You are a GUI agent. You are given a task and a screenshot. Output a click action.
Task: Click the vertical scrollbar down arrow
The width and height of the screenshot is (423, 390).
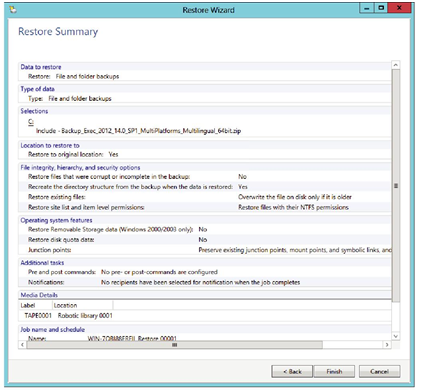click(x=396, y=336)
